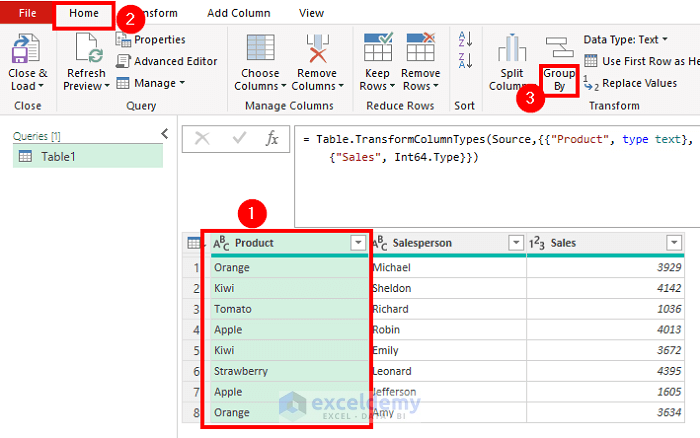Click the Refresh Preview icon
Viewport: 700px width, 438px height.
pyautogui.click(x=88, y=48)
